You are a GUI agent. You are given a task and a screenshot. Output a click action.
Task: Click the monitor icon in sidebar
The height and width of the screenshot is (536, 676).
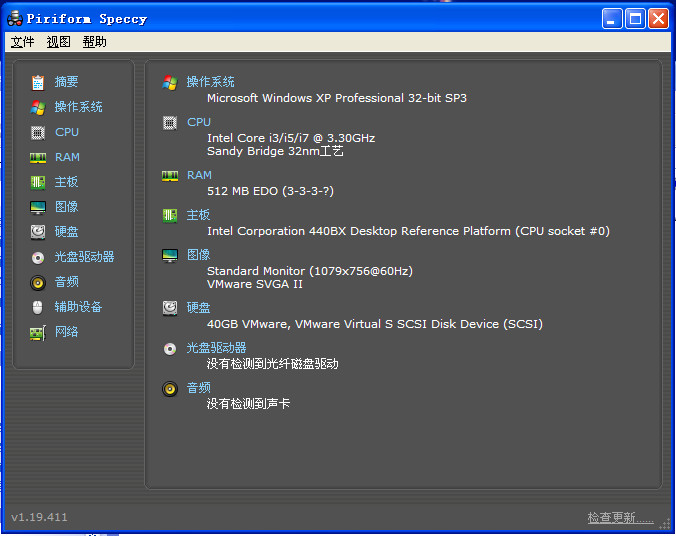click(x=38, y=207)
